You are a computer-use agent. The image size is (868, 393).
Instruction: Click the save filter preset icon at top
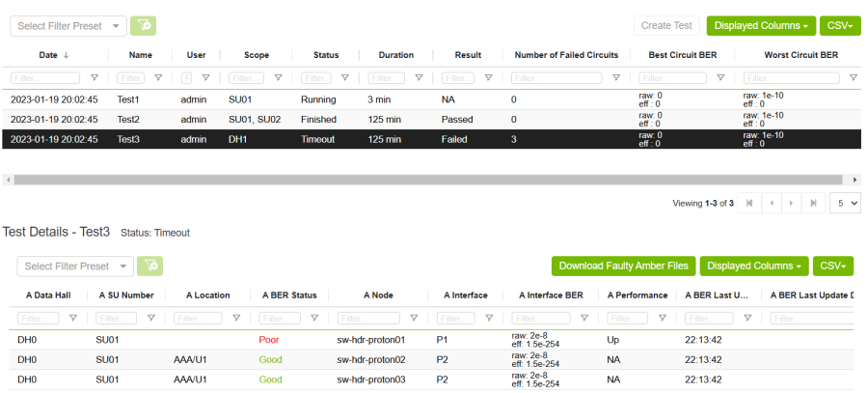pyautogui.click(x=143, y=25)
